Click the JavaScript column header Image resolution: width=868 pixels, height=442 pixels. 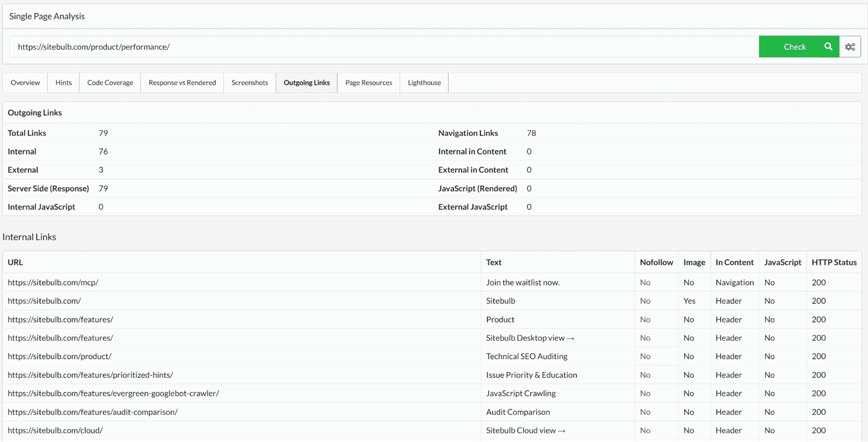[782, 262]
